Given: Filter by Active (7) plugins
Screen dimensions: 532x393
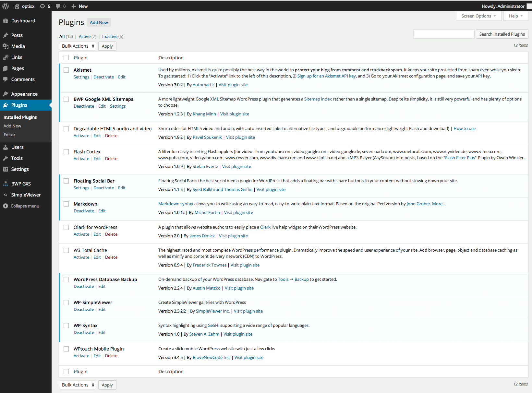Looking at the screenshot, I should click(88, 36).
